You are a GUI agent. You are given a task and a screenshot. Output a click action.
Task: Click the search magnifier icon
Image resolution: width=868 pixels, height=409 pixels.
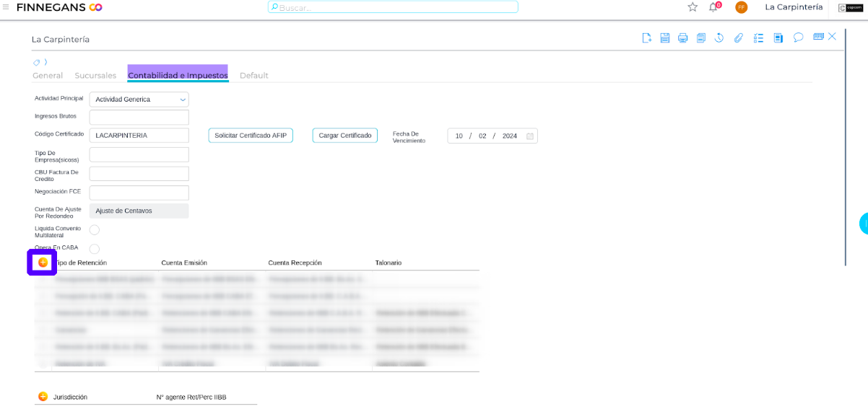click(x=274, y=7)
